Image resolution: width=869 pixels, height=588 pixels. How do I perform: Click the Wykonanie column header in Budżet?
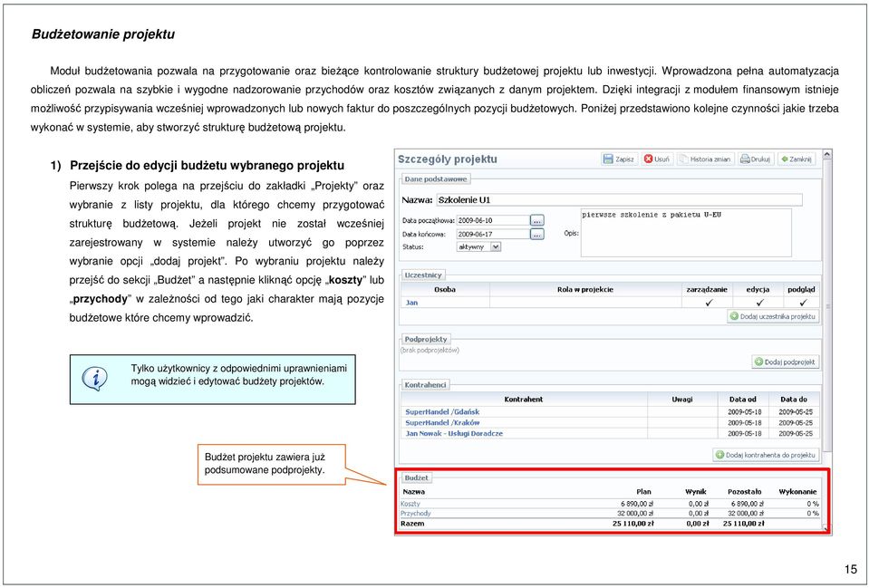point(797,492)
